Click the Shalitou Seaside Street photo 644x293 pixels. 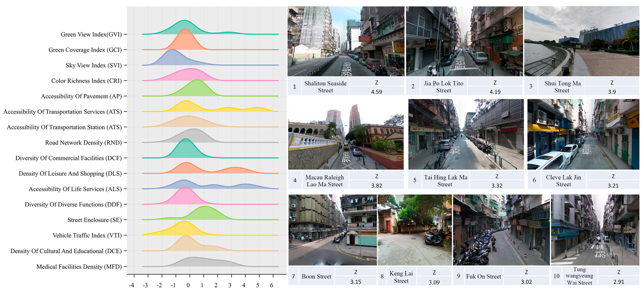coord(345,41)
